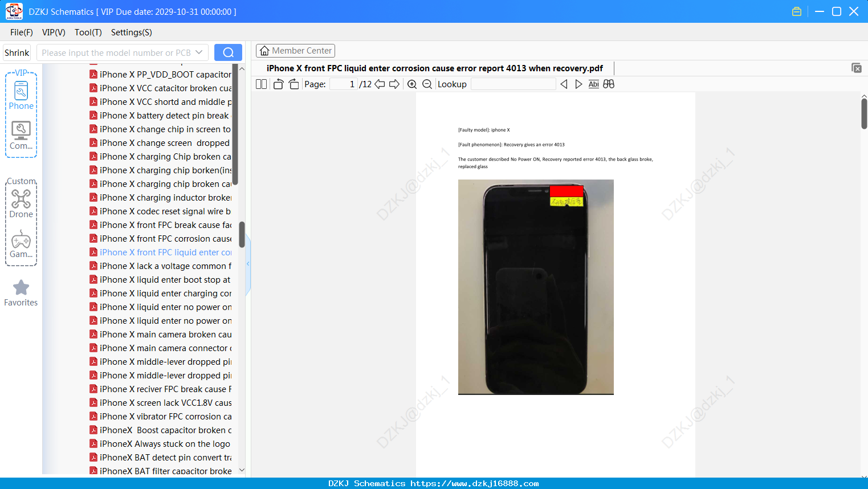Open the Tool(T) menu
Screen dimensions: 868x489
pyautogui.click(x=88, y=32)
